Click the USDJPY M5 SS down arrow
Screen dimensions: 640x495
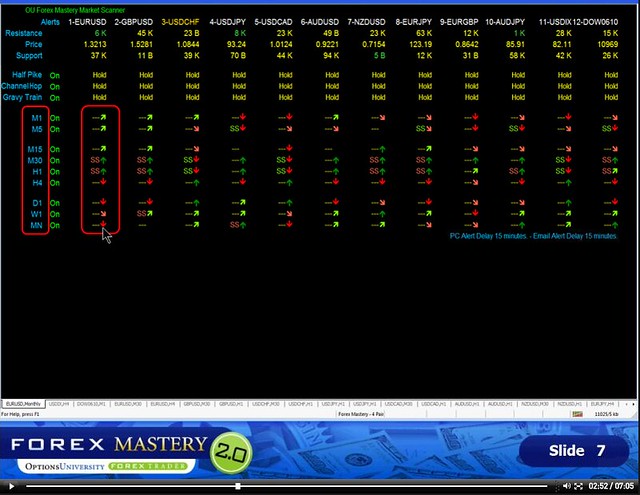pos(238,129)
